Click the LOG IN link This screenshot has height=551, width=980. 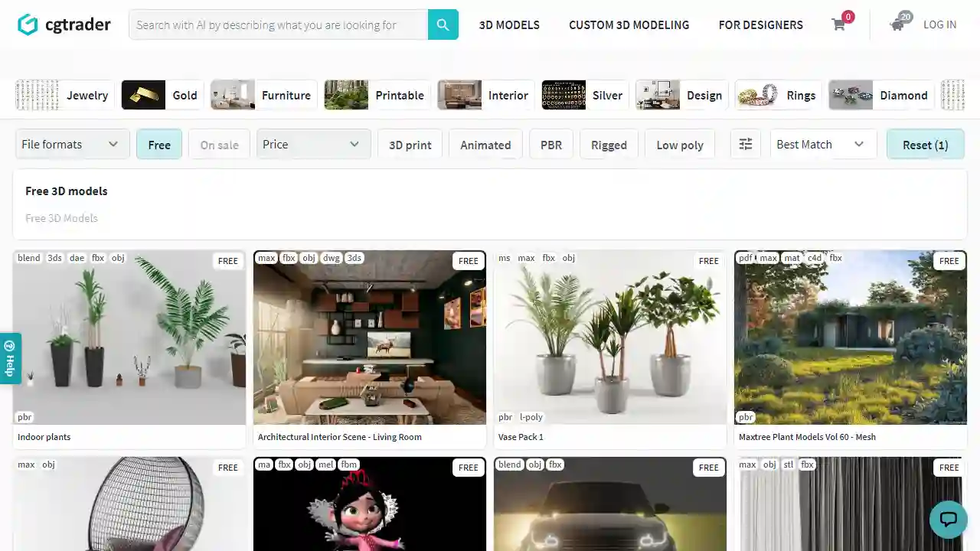click(939, 24)
